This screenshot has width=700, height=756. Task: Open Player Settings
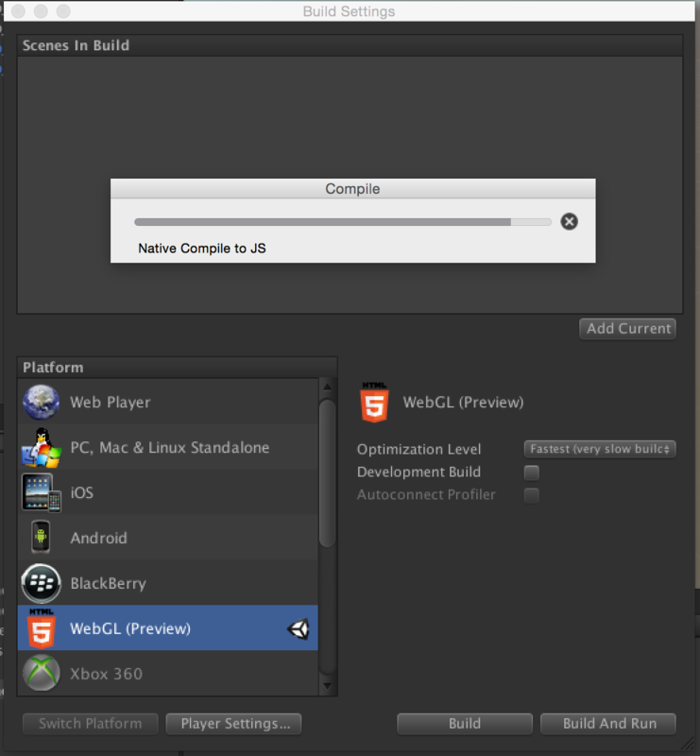pyautogui.click(x=234, y=724)
